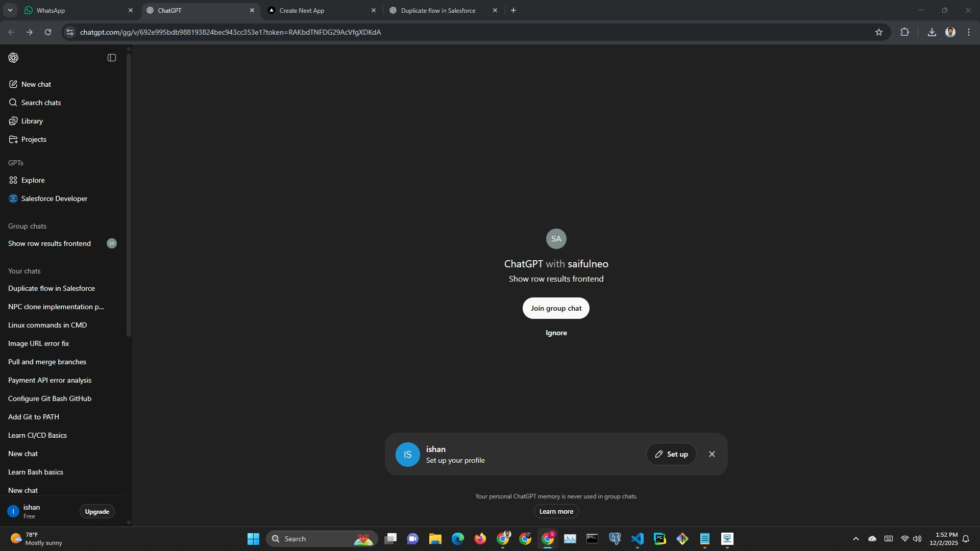Screen dimensions: 980x551
Task: Switch to Duplicate flow in Salesforce tab
Action: point(438,10)
